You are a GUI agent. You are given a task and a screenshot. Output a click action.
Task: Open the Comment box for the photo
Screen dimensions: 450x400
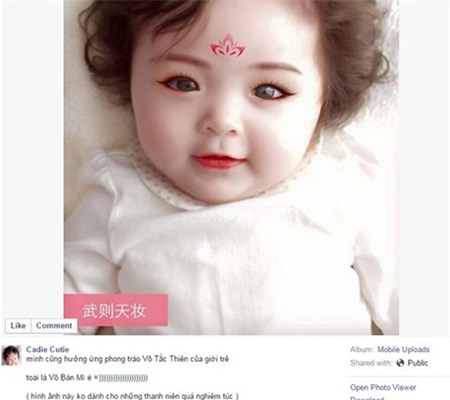tap(54, 326)
